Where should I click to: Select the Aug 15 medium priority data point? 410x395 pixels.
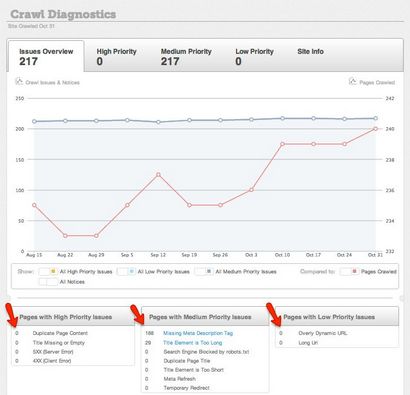coord(34,121)
